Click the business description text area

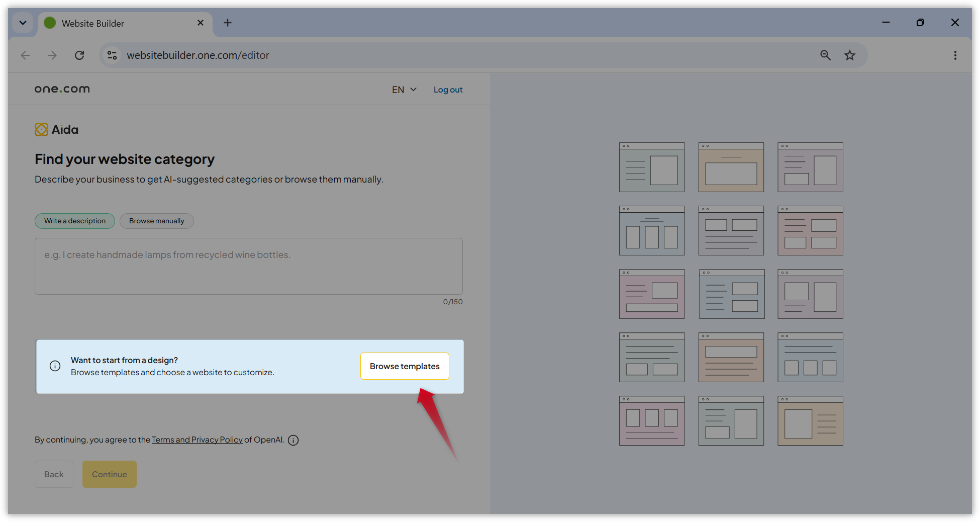[249, 266]
